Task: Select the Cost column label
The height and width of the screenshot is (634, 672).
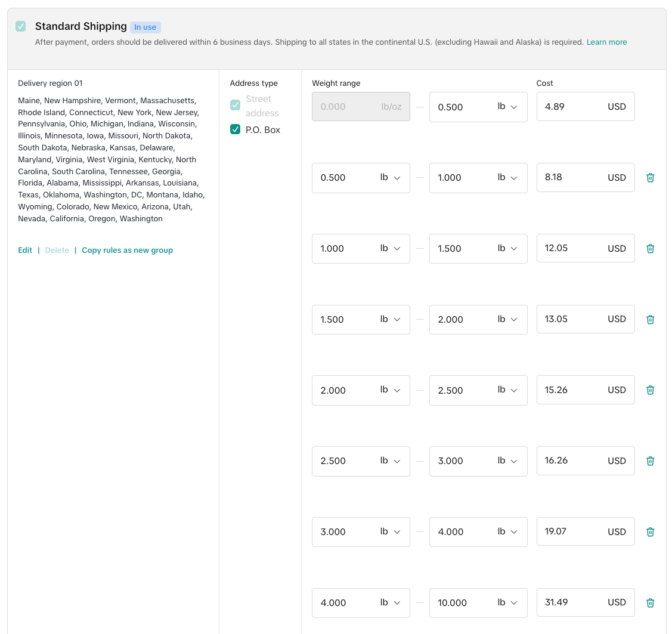Action: coord(545,83)
